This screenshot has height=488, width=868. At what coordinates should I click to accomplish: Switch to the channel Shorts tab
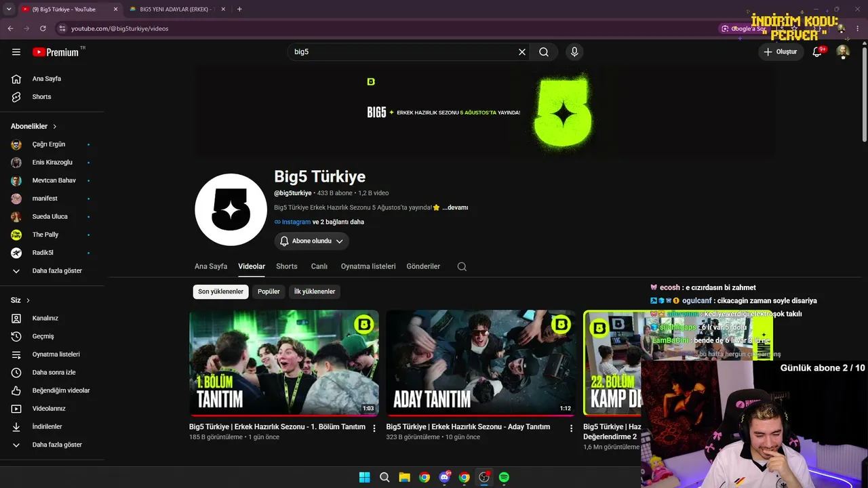pos(287,266)
